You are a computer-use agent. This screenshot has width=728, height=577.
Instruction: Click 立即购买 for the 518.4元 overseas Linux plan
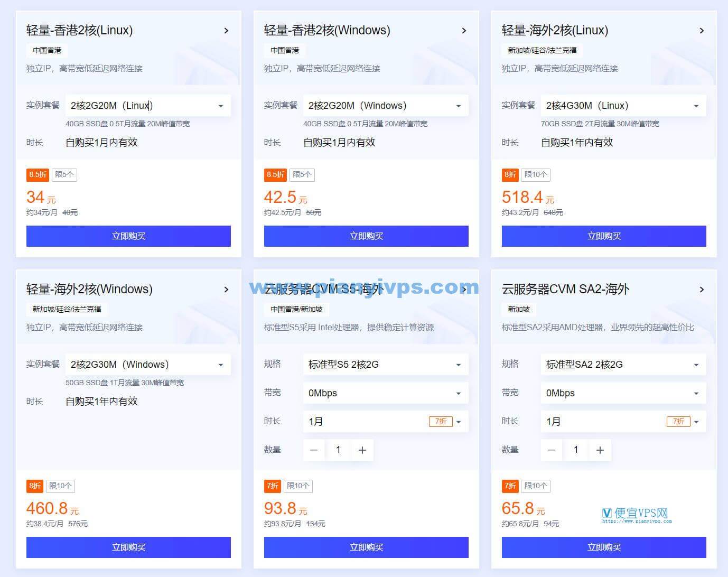coord(604,236)
